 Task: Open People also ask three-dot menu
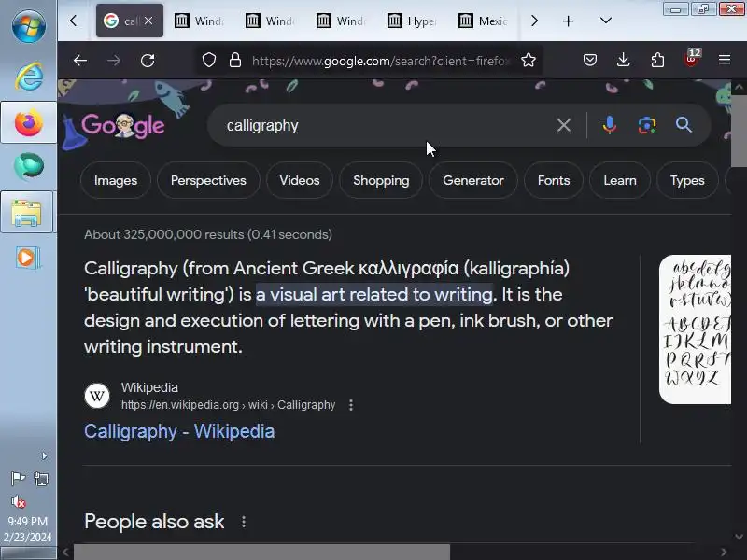(244, 522)
